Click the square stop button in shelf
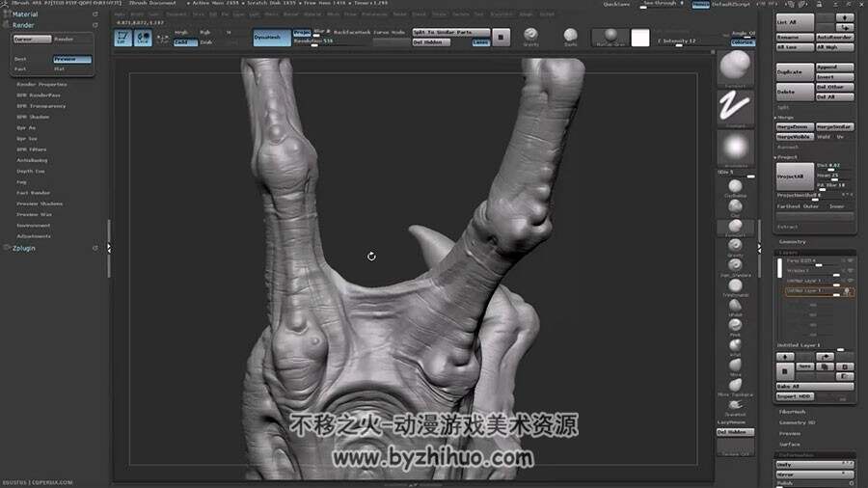The height and width of the screenshot is (488, 868). 501,37
